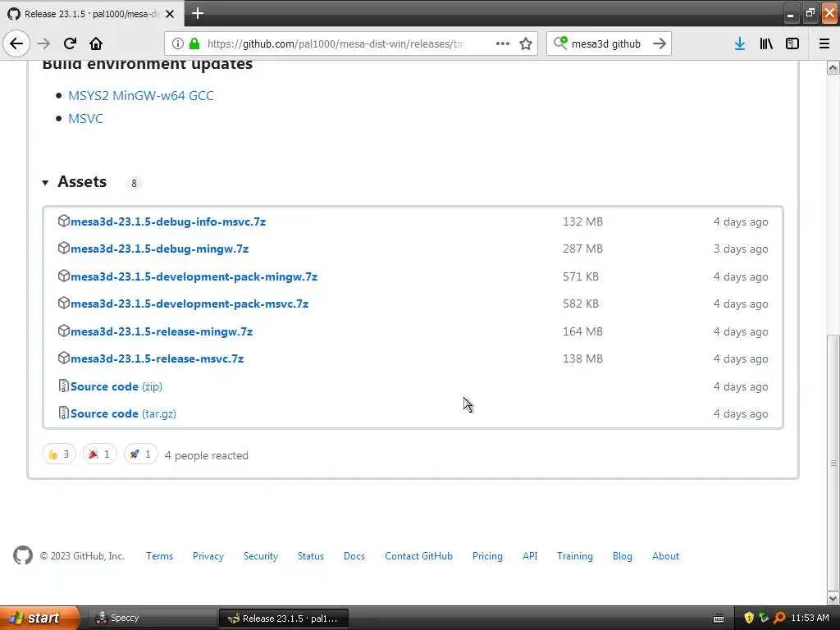Go back to the previous page

16,43
